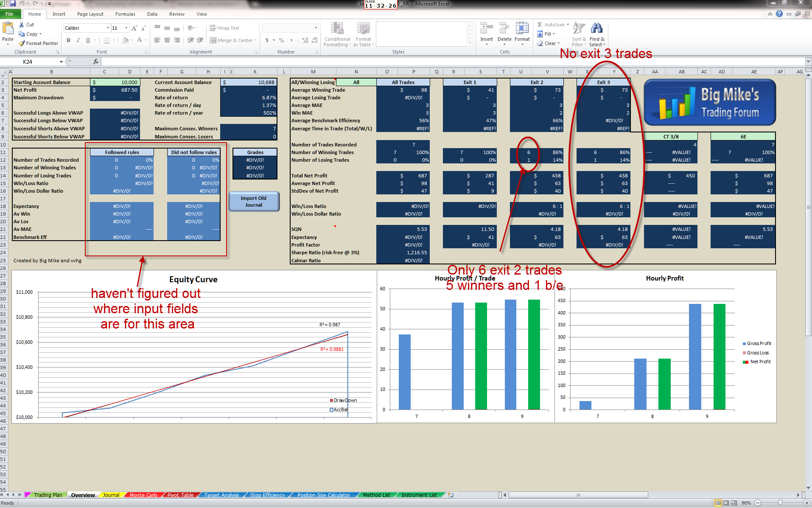This screenshot has width=812, height=508.
Task: Click the Find & Select binoculars icon
Action: coord(597,28)
